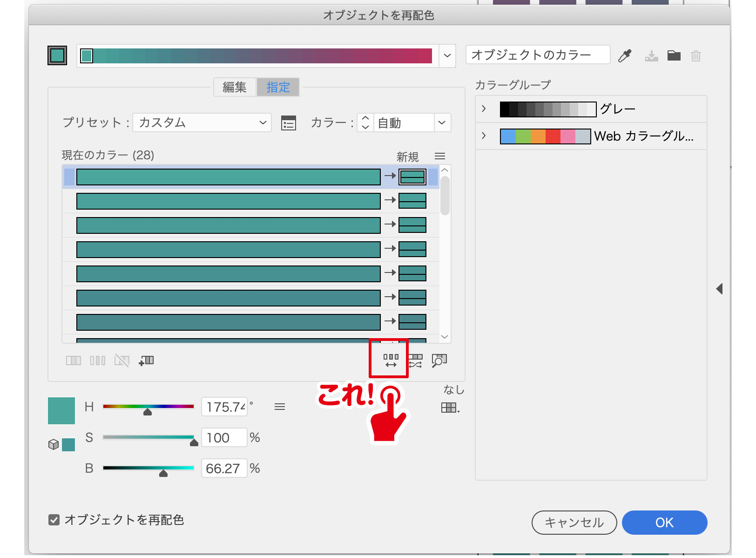Click the H hue slider track
The image size is (756, 558).
click(148, 407)
